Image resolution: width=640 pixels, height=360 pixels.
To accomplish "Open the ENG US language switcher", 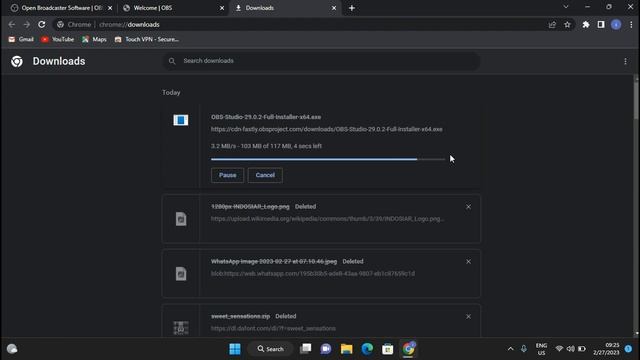I will click(x=541, y=349).
